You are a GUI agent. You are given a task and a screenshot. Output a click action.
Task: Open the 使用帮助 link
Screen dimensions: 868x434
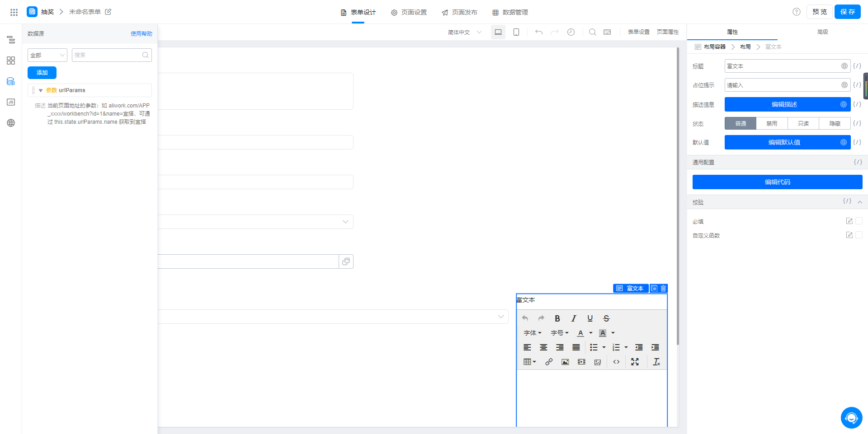142,33
